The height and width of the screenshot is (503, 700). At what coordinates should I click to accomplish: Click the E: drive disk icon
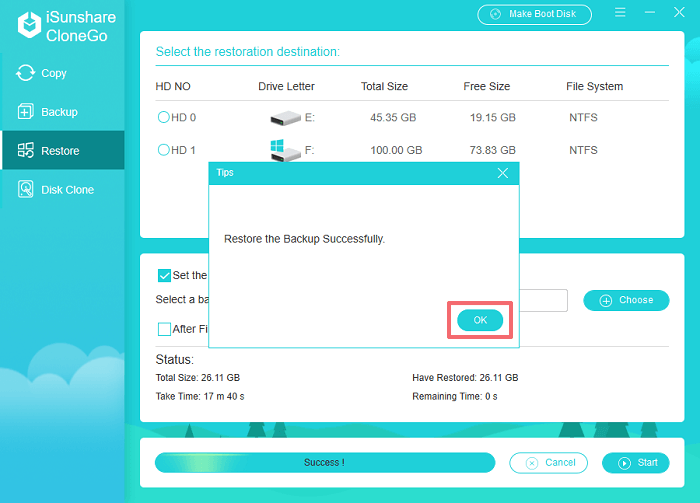[x=285, y=118]
